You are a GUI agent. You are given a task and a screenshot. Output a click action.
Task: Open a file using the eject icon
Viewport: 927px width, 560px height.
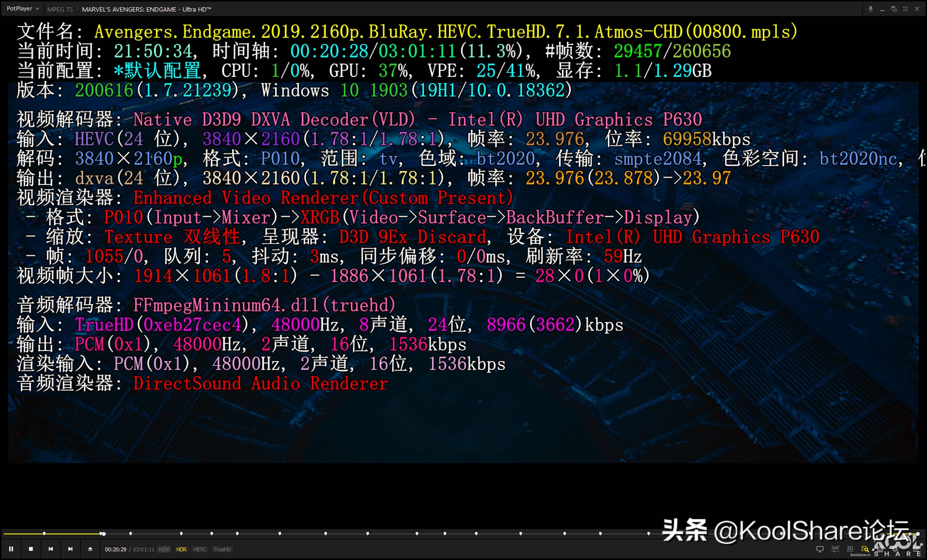point(90,549)
